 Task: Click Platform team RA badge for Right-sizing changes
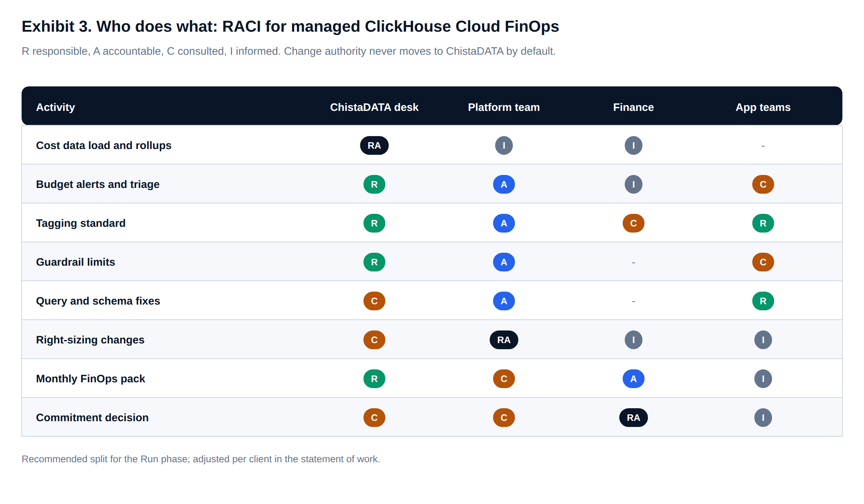504,340
